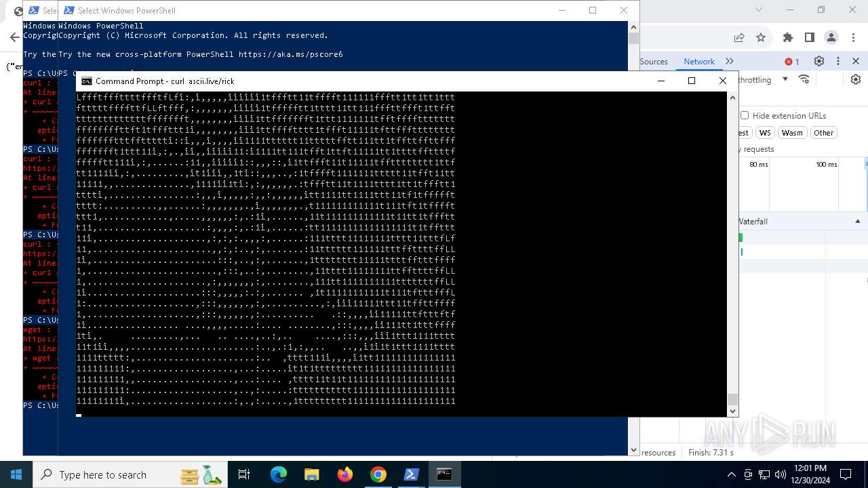Open the throttling dropdown arrow
Screen dimensions: 868x488
[785, 79]
